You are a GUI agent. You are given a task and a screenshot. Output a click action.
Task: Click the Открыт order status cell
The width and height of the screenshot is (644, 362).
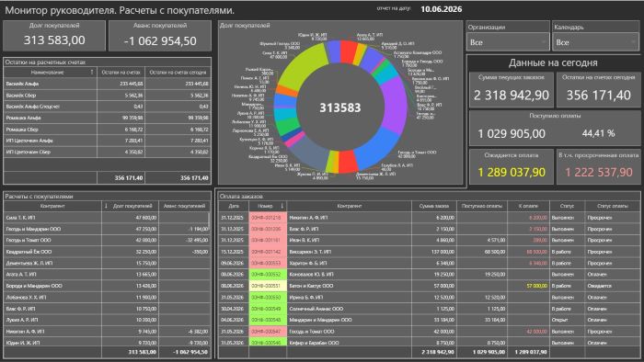click(567, 320)
